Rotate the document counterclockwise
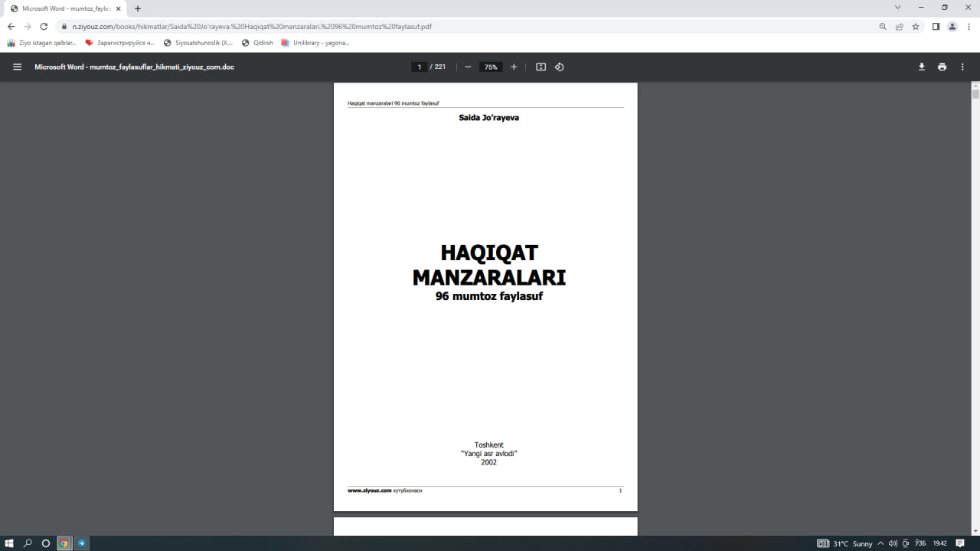Image resolution: width=980 pixels, height=551 pixels. 560,67
